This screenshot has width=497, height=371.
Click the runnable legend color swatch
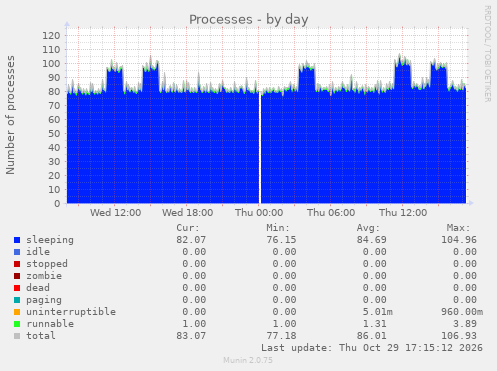pos(17,324)
